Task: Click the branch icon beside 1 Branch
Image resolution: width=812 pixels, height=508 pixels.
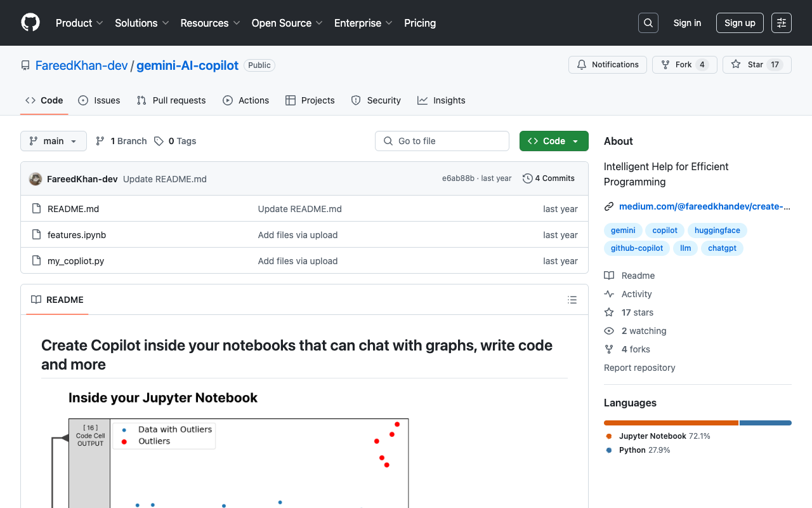Action: (100, 141)
